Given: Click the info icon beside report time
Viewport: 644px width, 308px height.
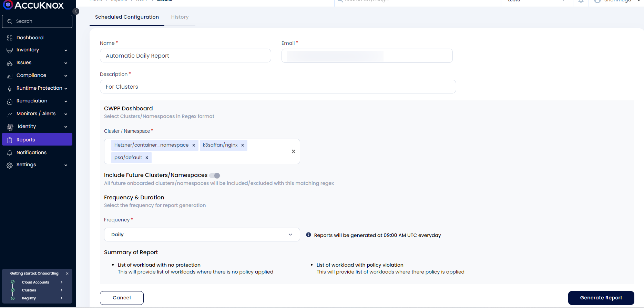Looking at the screenshot, I should point(308,235).
